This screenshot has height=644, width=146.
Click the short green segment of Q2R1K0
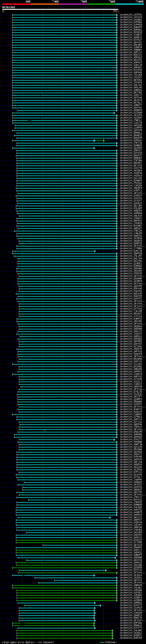coord(100,140)
